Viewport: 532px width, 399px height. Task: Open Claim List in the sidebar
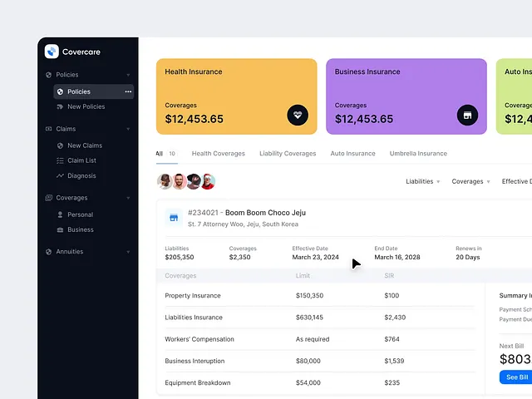pyautogui.click(x=81, y=160)
